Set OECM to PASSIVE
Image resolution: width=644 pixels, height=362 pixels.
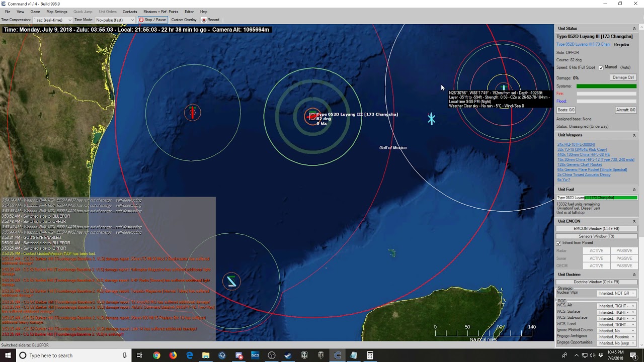pos(624,266)
